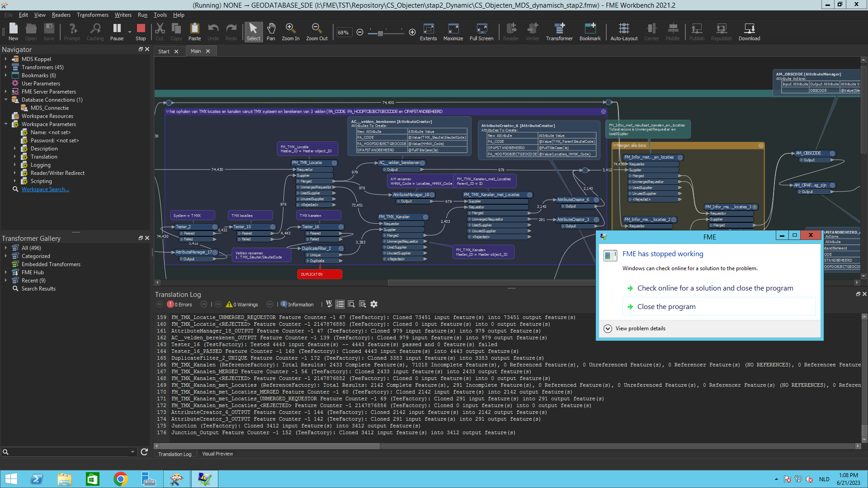Viewport: 868px width, 488px height.
Task: Toggle the 0 Errors log filter
Action: click(x=180, y=304)
